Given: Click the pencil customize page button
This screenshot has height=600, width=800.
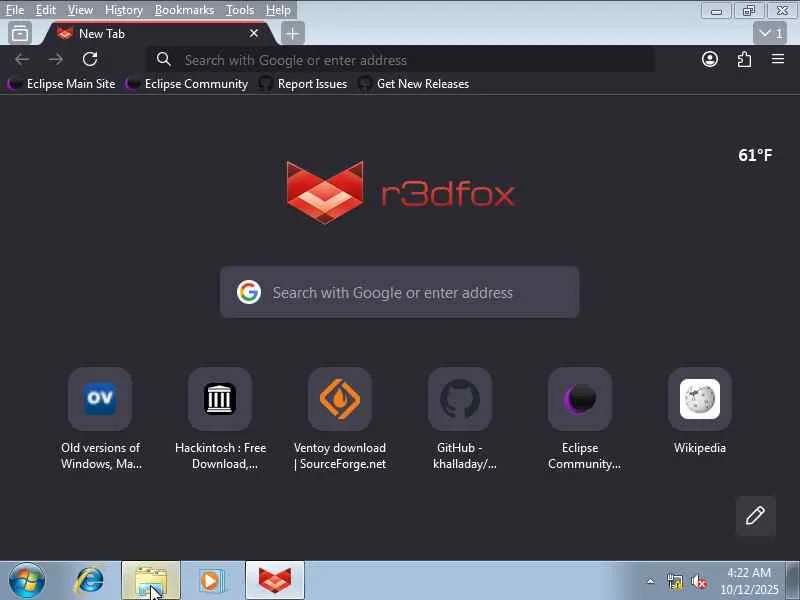Looking at the screenshot, I should point(756,516).
